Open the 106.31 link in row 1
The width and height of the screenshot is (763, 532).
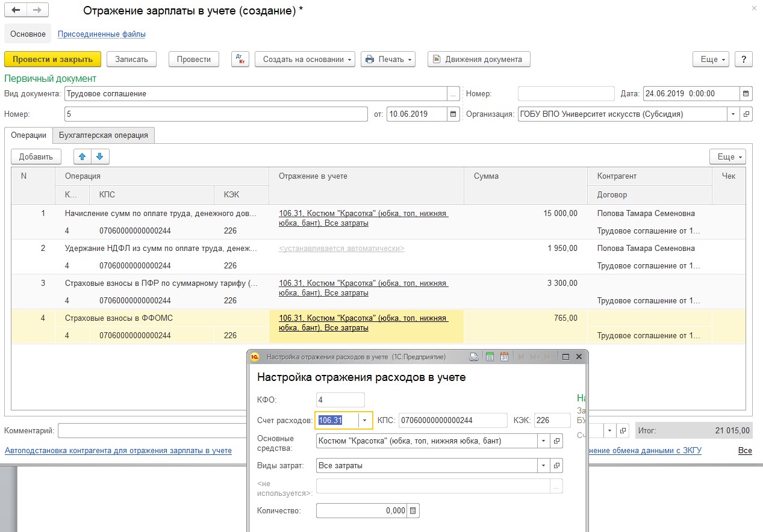click(363, 218)
